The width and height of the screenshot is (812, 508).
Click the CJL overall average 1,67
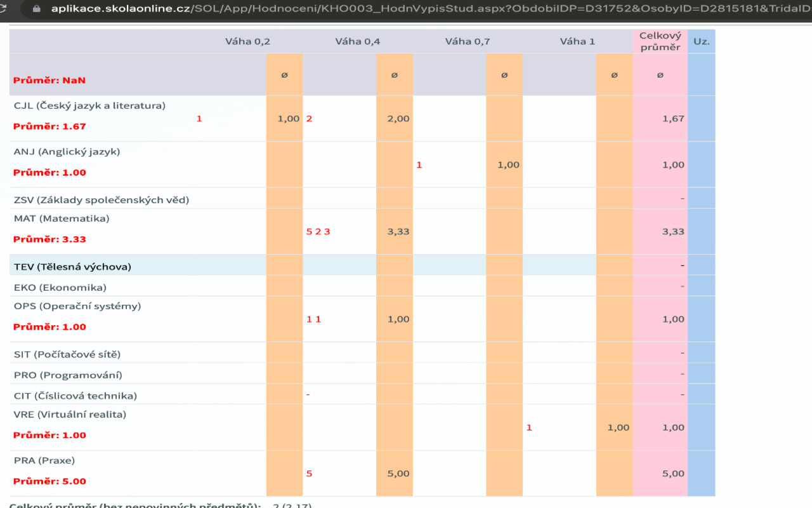(673, 119)
